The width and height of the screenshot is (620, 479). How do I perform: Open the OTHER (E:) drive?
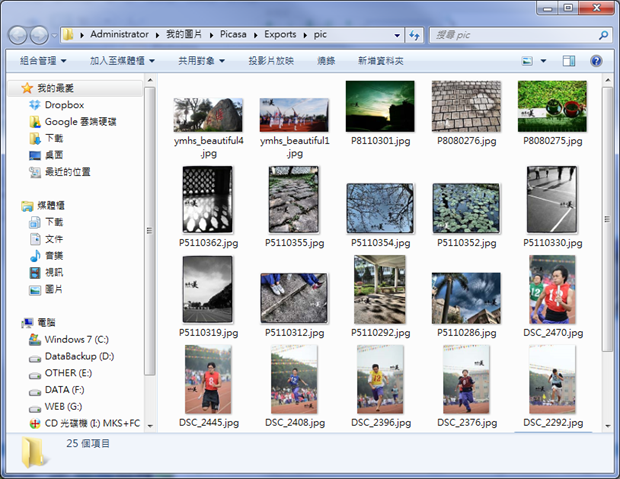(x=60, y=373)
